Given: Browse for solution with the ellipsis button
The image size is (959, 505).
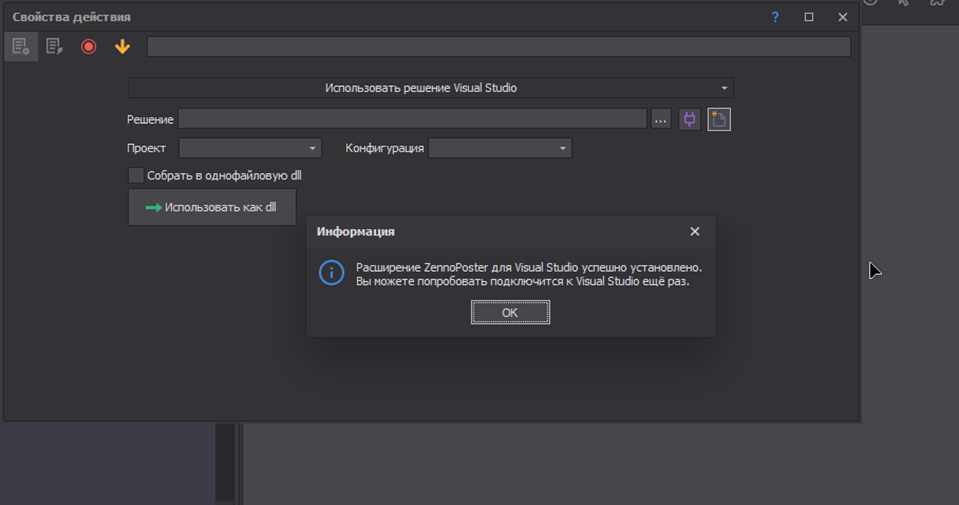Looking at the screenshot, I should [660, 119].
